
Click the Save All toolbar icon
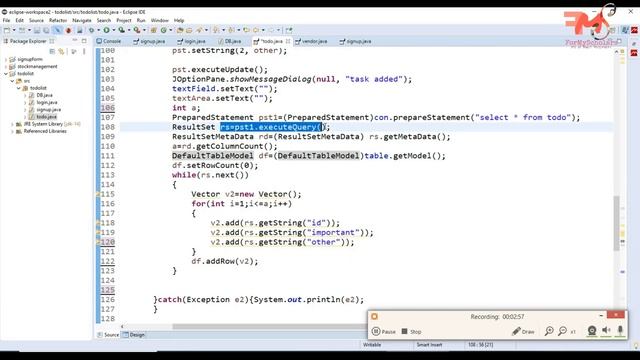(46, 30)
